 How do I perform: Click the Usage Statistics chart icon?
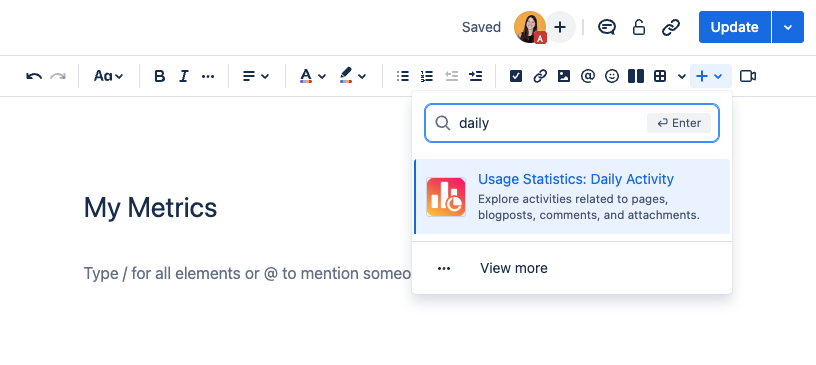tap(445, 197)
